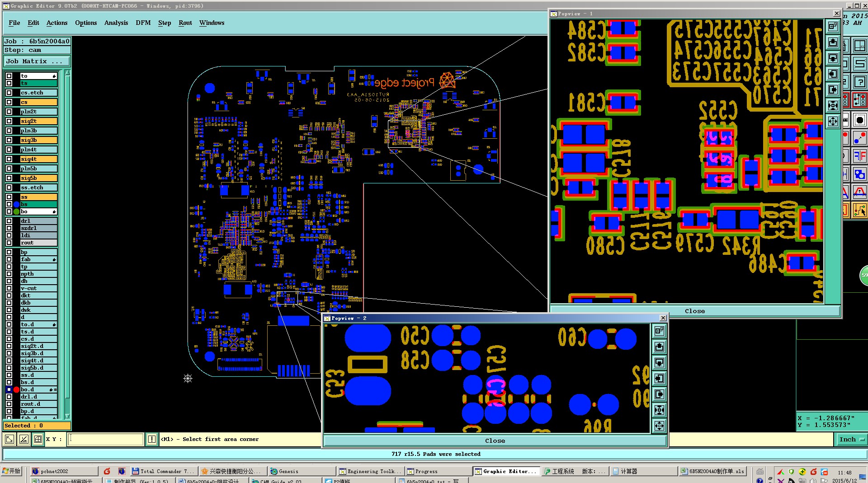
Task: Select the 'sig2t' layer name
Action: coord(39,121)
